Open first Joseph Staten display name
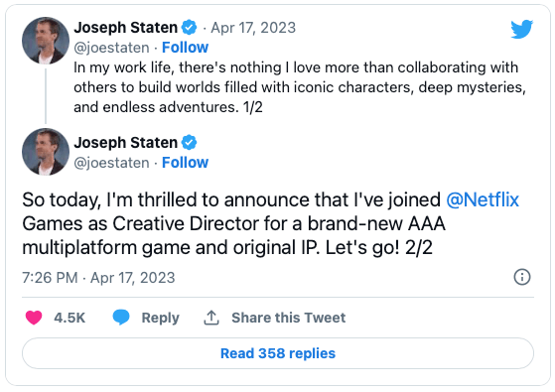The width and height of the screenshot is (555, 392). [x=126, y=27]
